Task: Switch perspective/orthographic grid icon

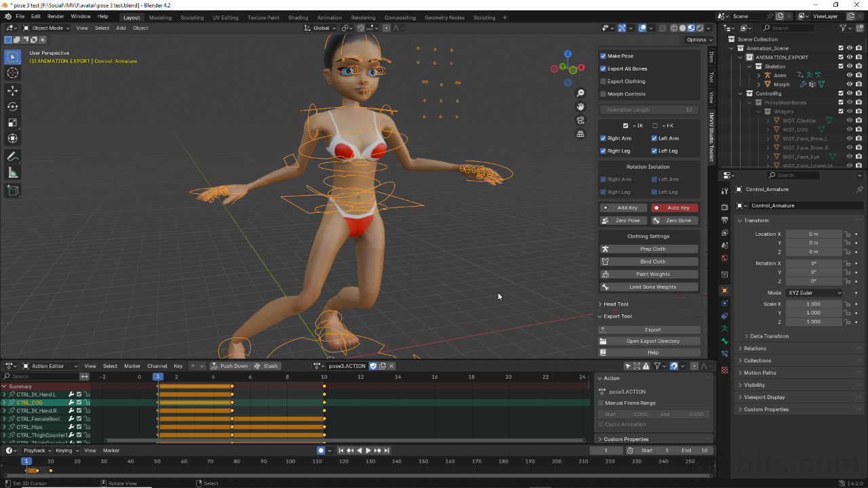Action: click(580, 134)
